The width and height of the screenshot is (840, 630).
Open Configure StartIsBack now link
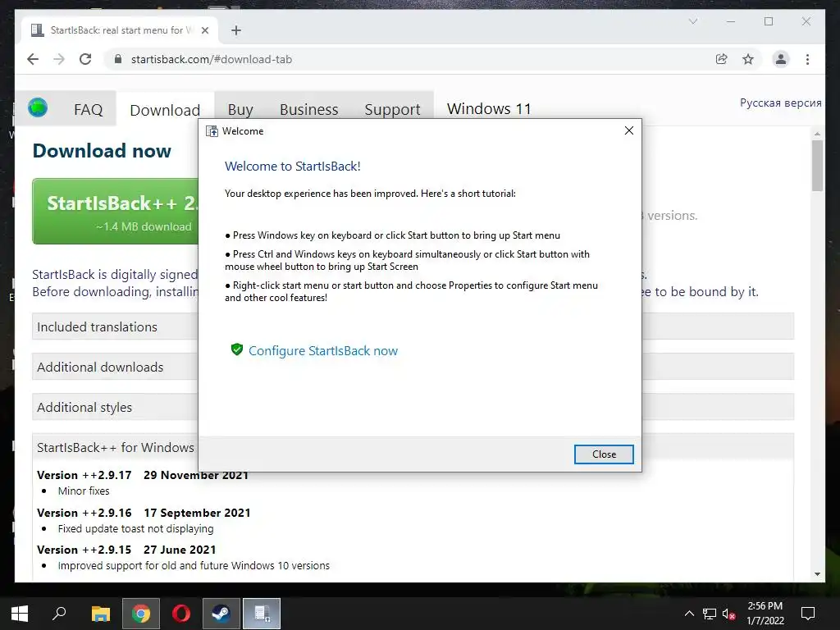tap(323, 351)
